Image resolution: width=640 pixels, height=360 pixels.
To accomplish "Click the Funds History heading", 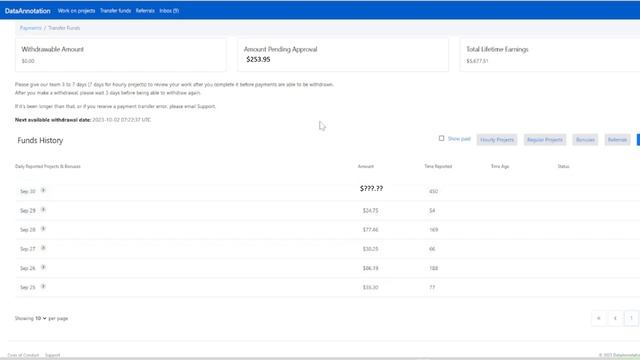I will click(x=40, y=140).
